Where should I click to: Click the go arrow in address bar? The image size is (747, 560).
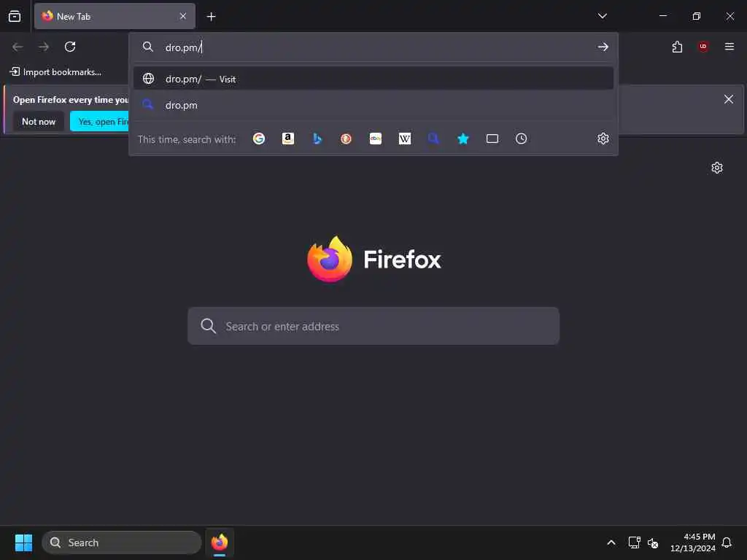(603, 47)
